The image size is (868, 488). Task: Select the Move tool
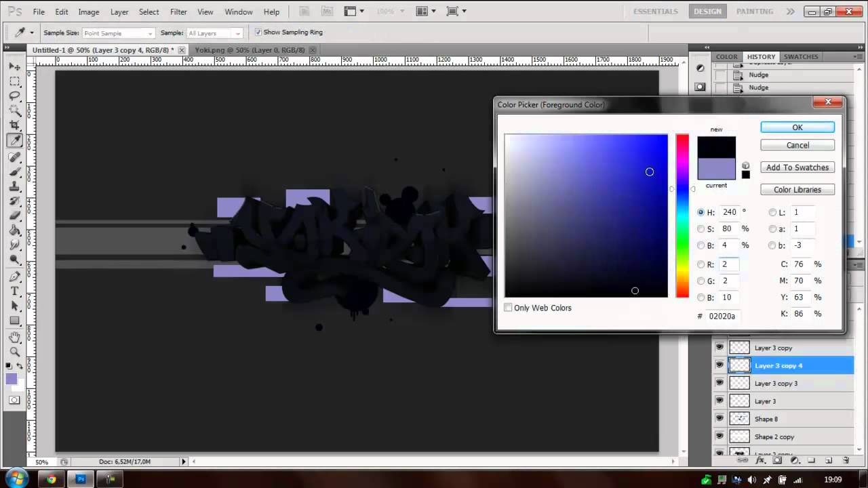14,66
